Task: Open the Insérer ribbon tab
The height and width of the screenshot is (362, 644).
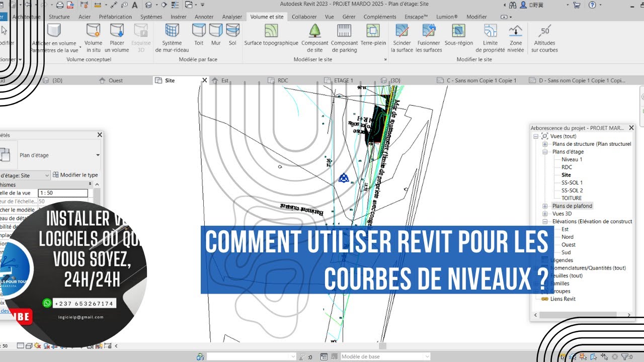Action: click(179, 17)
